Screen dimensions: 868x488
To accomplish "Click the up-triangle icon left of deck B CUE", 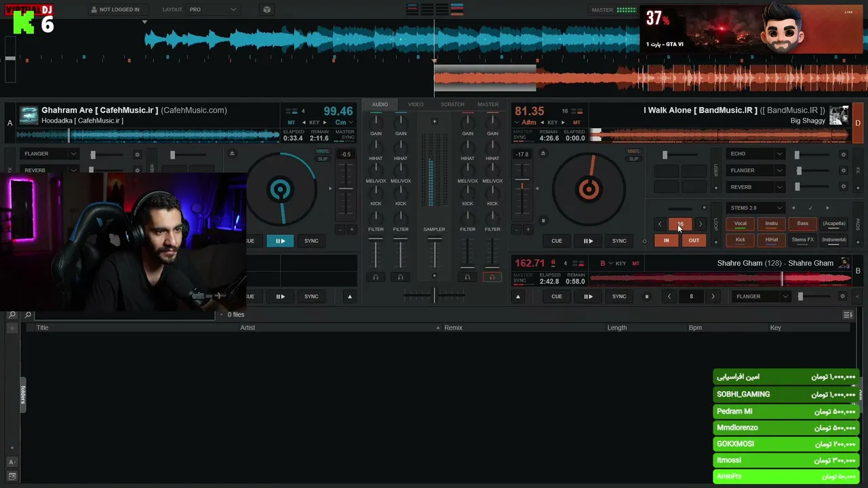I will [x=518, y=296].
